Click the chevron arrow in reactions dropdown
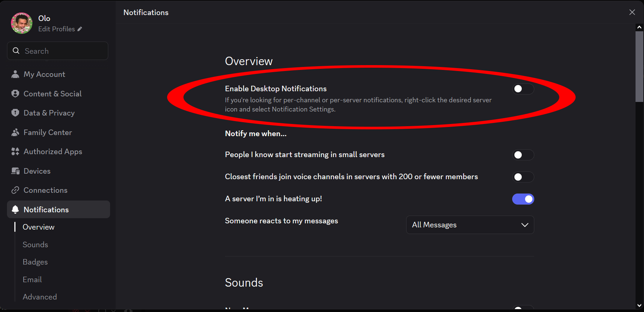The image size is (644, 312). (525, 225)
